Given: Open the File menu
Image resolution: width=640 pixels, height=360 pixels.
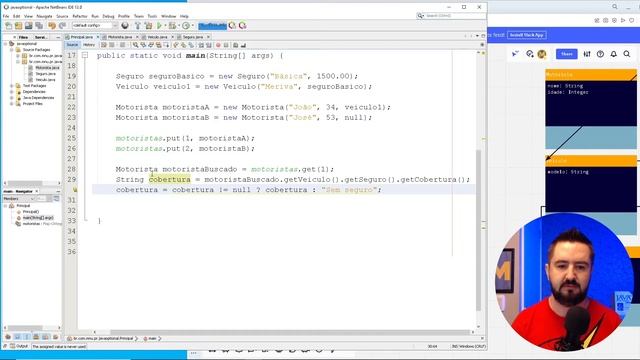Looking at the screenshot, I should click(x=6, y=16).
